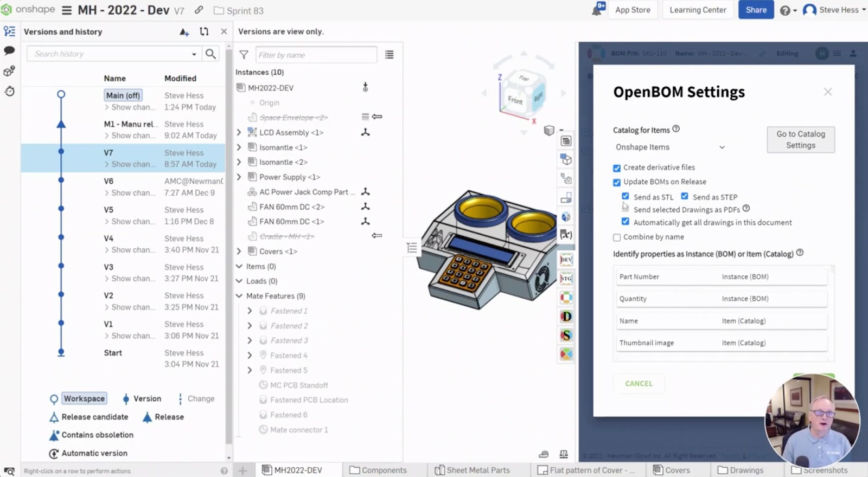Open the Sprint 83 folder link
Viewport: 868px width, 477px height.
pyautogui.click(x=239, y=11)
